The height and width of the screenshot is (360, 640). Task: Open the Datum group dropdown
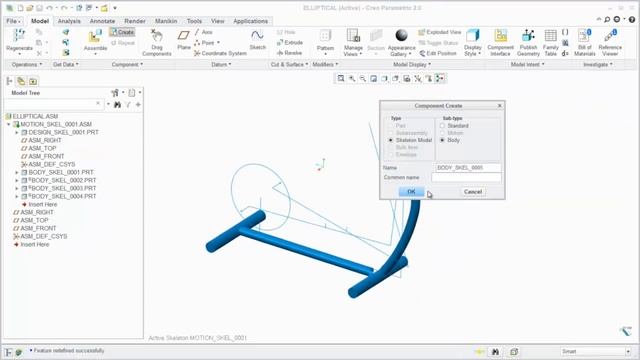(221, 64)
